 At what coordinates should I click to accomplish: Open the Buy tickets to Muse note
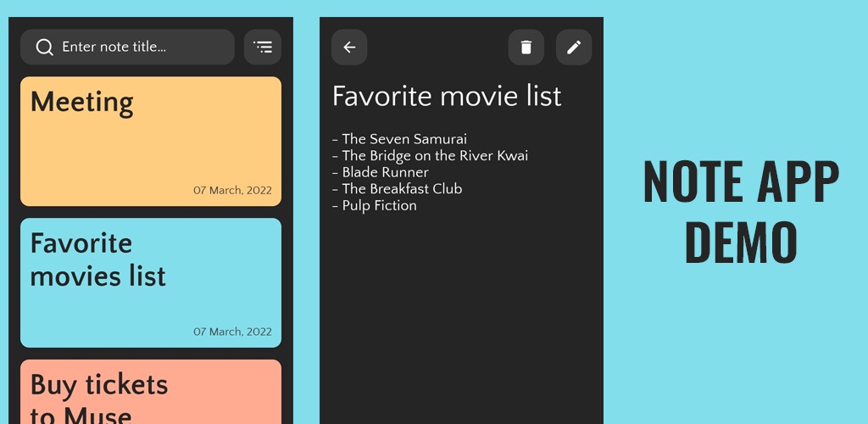click(151, 392)
